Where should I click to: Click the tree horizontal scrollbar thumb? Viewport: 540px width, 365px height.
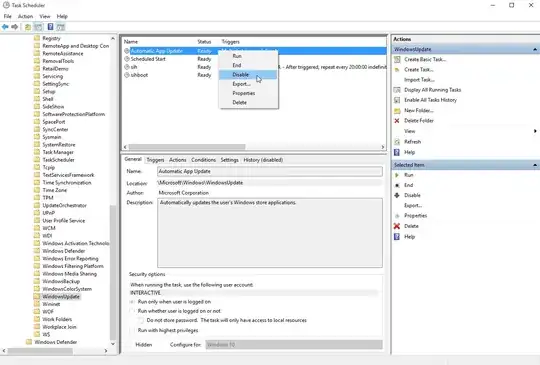(40, 351)
